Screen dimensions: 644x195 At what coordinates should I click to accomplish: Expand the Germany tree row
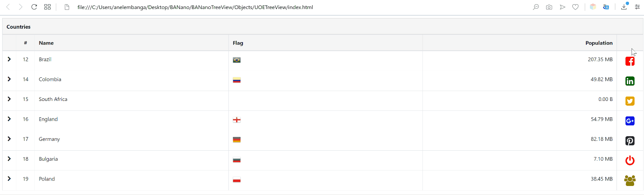[9, 139]
